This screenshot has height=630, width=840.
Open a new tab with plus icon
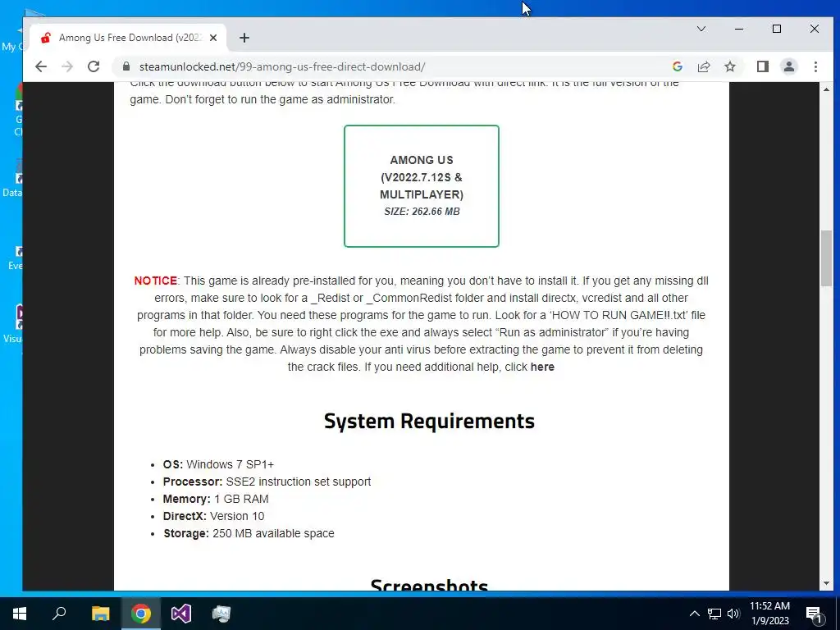(244, 38)
